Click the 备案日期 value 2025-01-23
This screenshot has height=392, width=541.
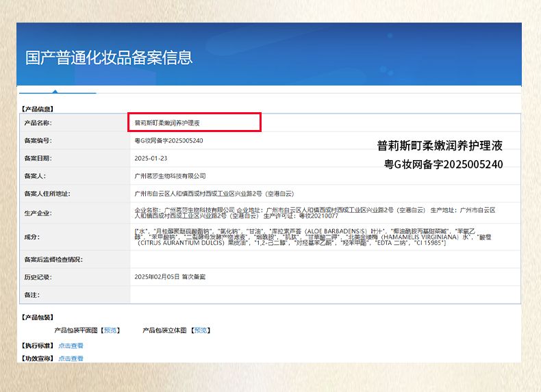(151, 158)
